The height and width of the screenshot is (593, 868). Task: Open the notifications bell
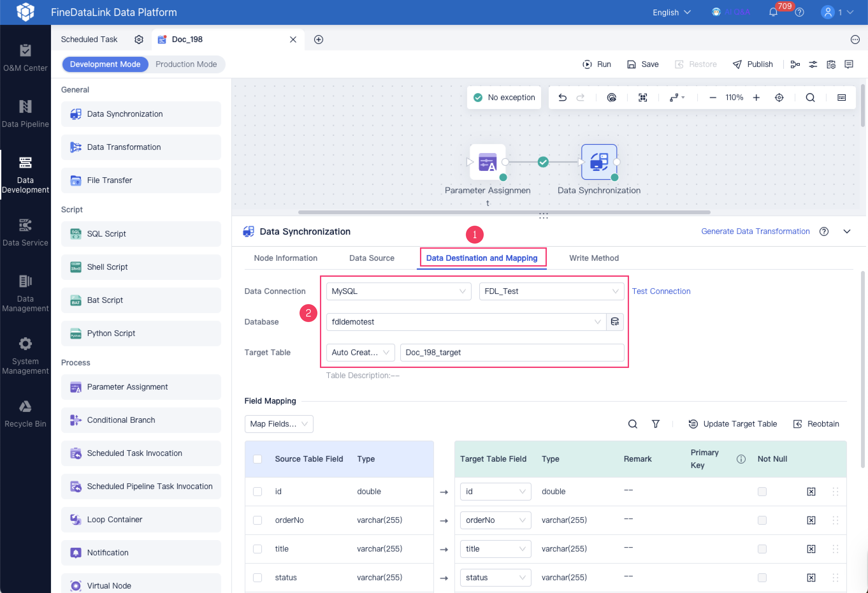pyautogui.click(x=773, y=12)
